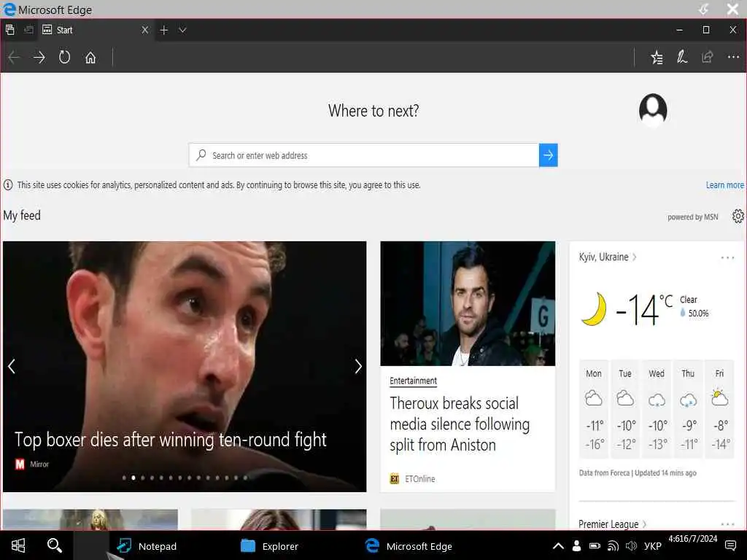Show next carousel story arrow
This screenshot has height=560, width=747.
[x=358, y=366]
